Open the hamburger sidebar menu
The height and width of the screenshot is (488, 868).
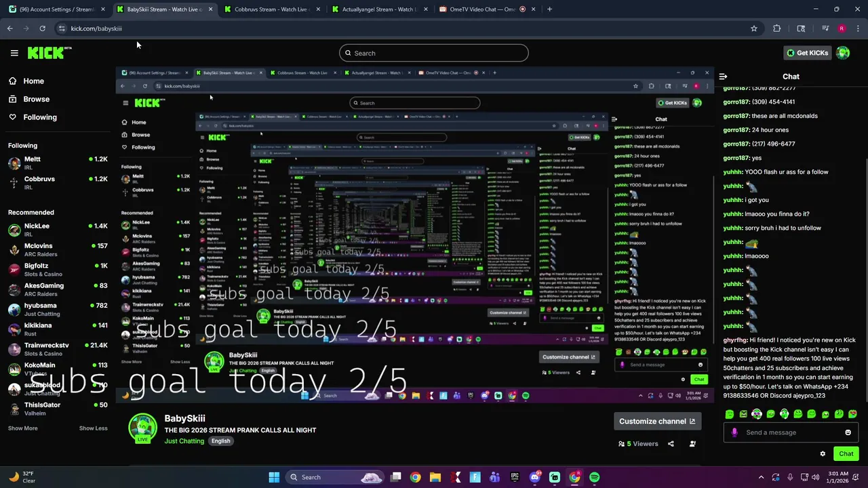click(x=14, y=53)
